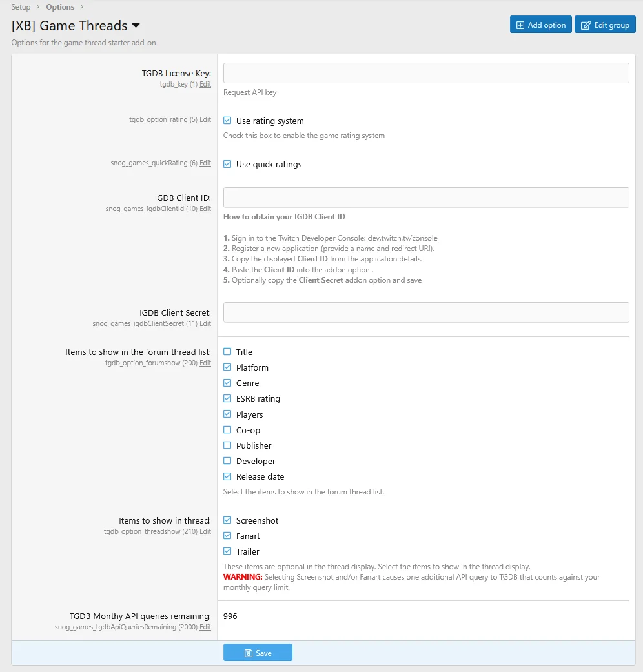Disable the Use rating system checkbox
643x672 pixels.
coord(227,121)
